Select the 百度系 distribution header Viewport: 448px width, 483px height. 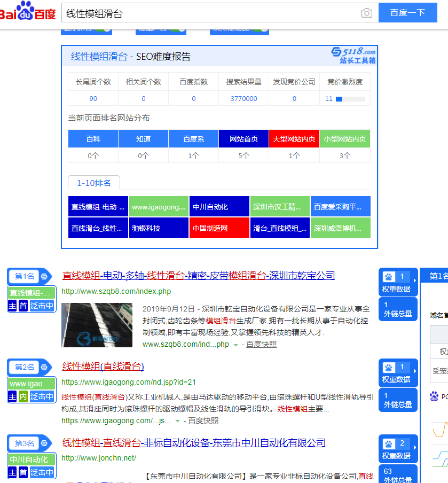point(193,139)
